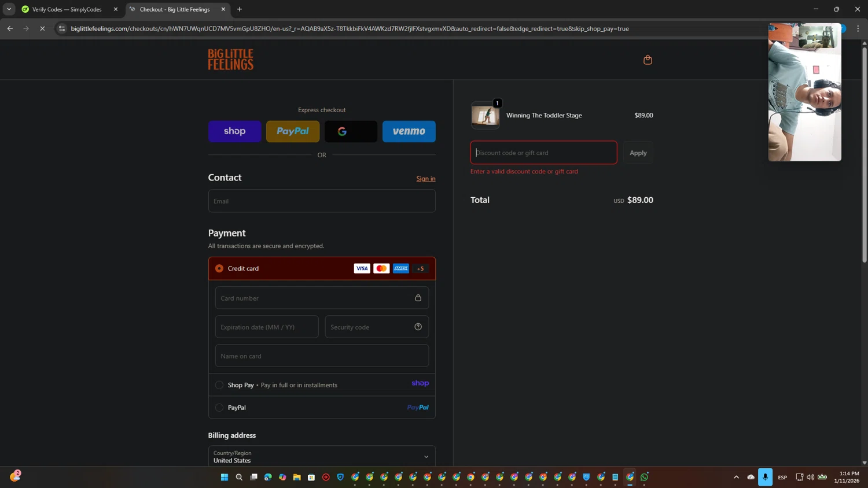Viewport: 868px width, 488px height.
Task: Pay with Venmo express checkout button
Action: [x=409, y=131]
